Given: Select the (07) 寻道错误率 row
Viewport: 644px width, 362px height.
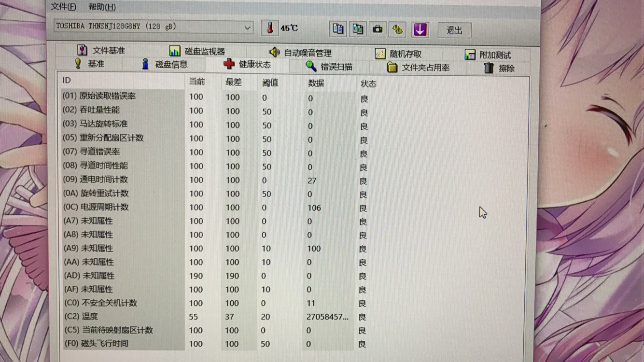Looking at the screenshot, I should (215, 152).
